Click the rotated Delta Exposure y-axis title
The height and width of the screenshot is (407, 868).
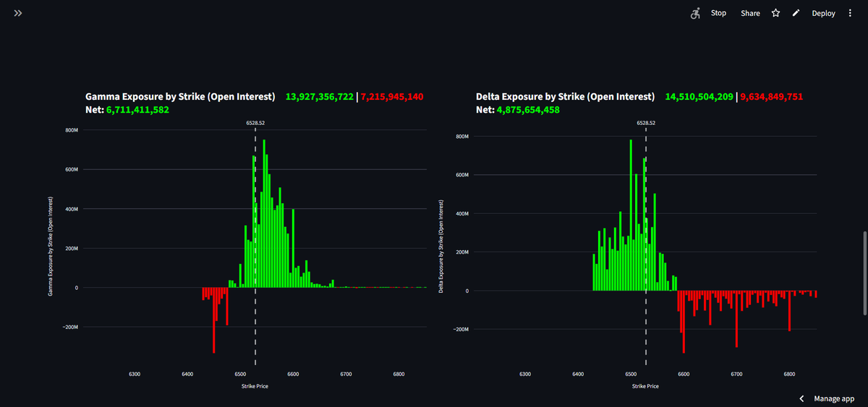[x=441, y=246]
